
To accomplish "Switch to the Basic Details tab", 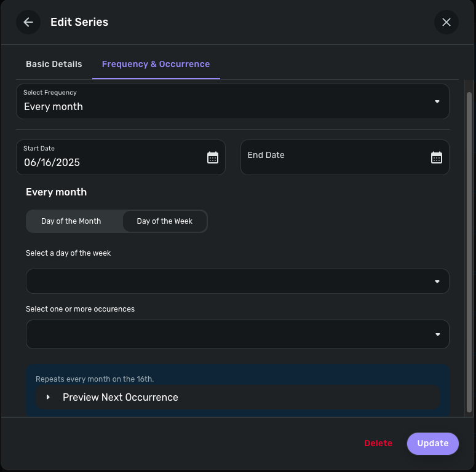I will (54, 64).
